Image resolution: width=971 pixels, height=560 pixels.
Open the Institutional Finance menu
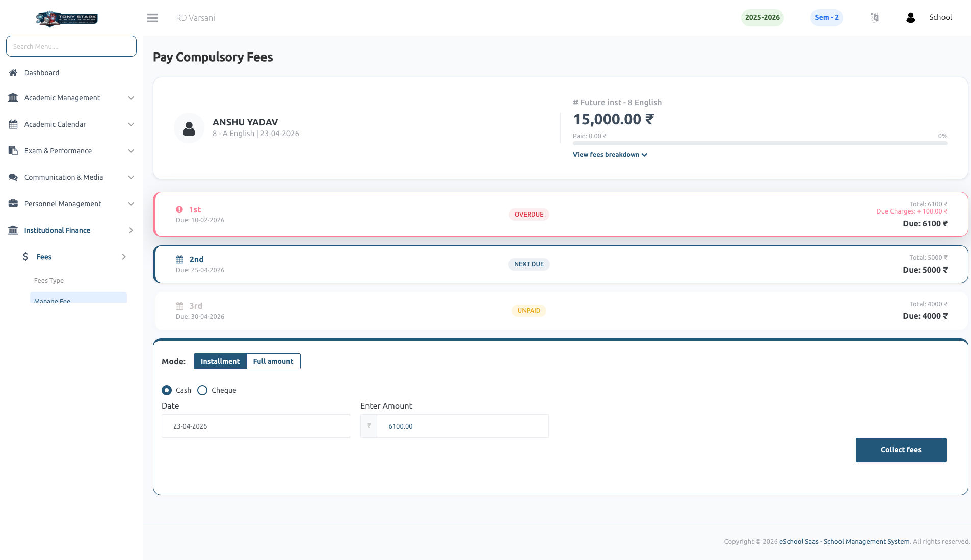point(71,230)
